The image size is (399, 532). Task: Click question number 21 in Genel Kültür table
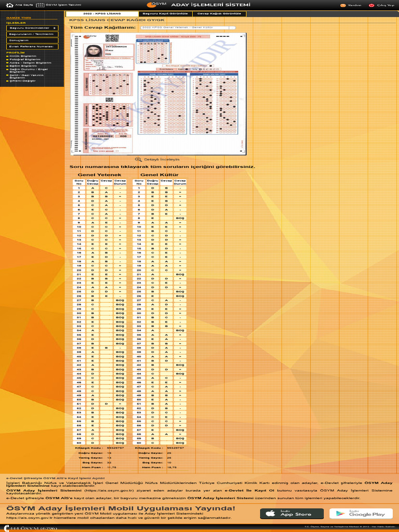pos(139,274)
